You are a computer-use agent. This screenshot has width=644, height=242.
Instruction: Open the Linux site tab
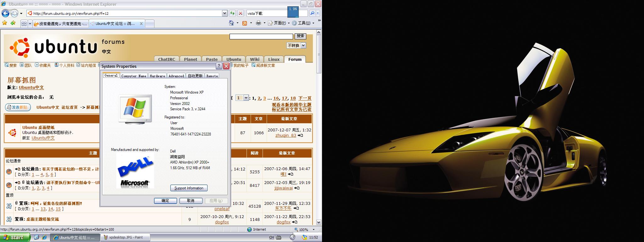[x=274, y=59]
